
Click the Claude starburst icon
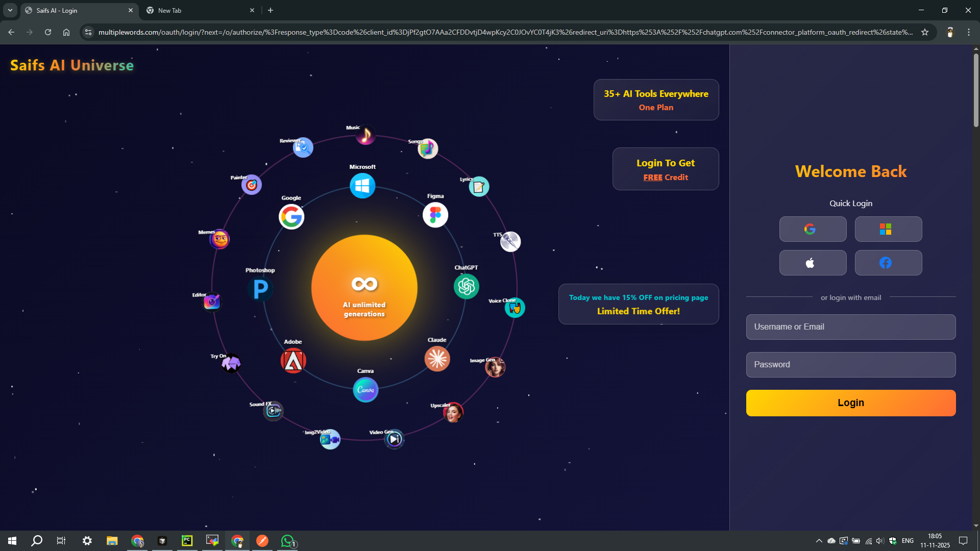click(437, 359)
